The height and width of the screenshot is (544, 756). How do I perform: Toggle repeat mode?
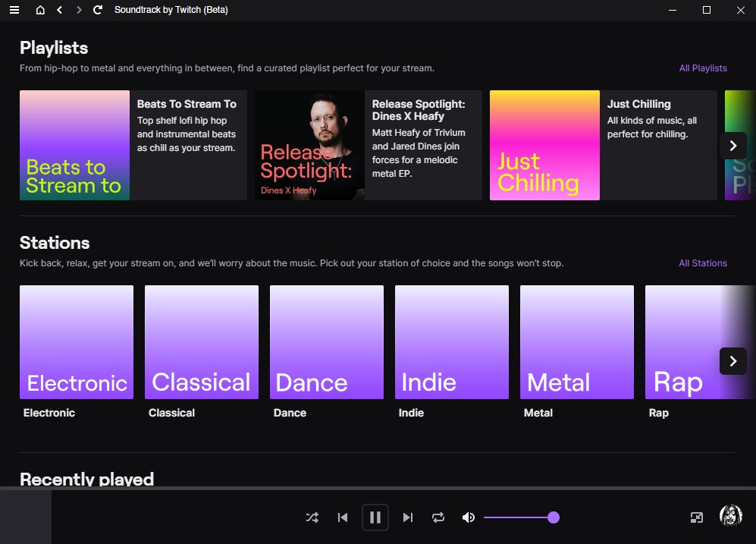(x=438, y=517)
